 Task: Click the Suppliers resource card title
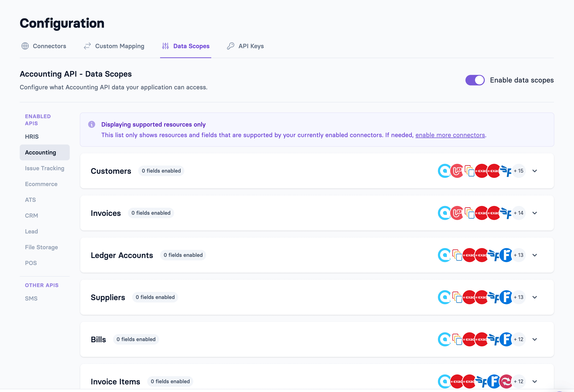(x=108, y=297)
